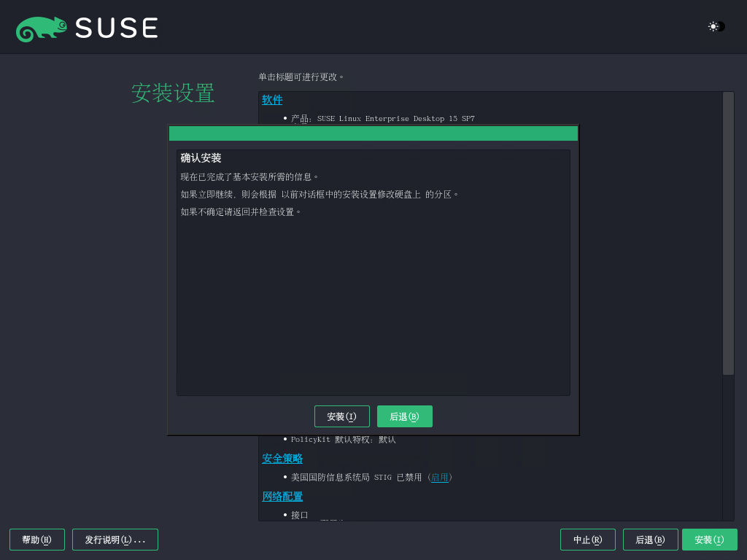
Task: Click the bottom-bar 安装(I) button
Action: coord(710,540)
